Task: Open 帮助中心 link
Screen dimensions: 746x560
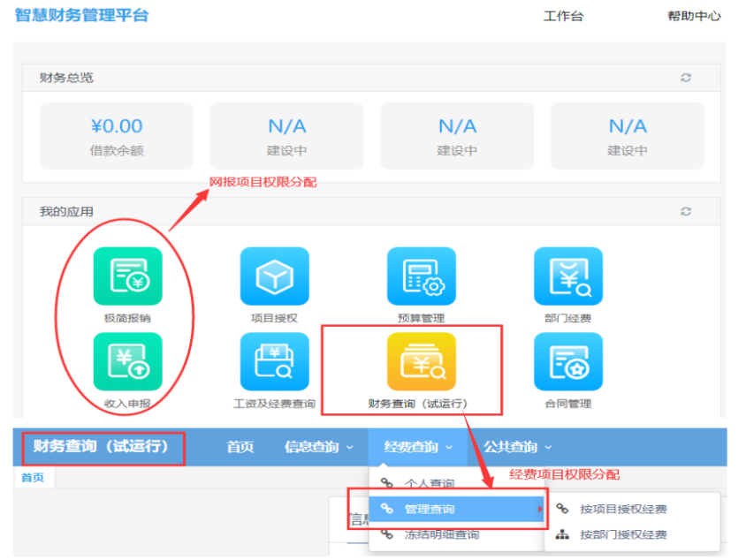Action: click(x=694, y=16)
